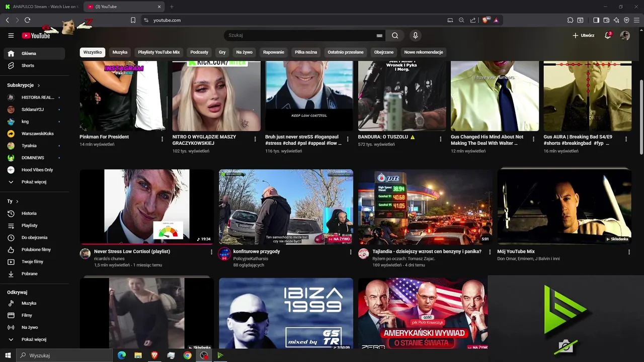Open the options menu for Pinkman For President

(x=162, y=139)
